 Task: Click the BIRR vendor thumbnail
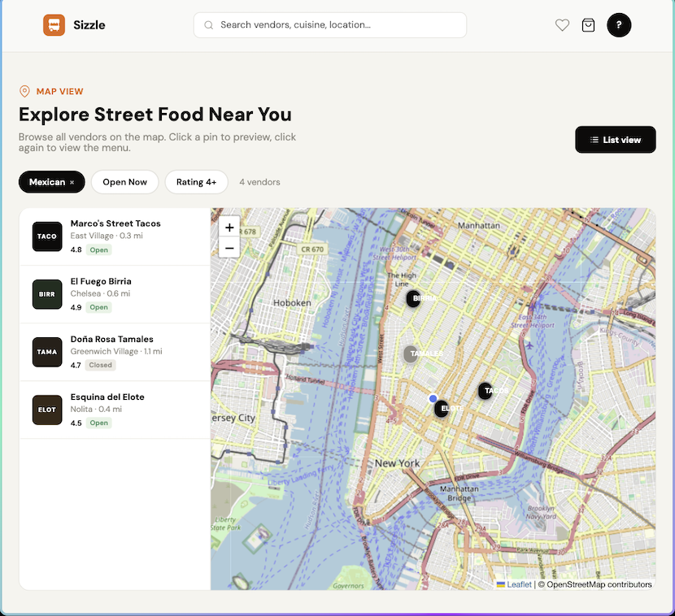[x=47, y=294]
